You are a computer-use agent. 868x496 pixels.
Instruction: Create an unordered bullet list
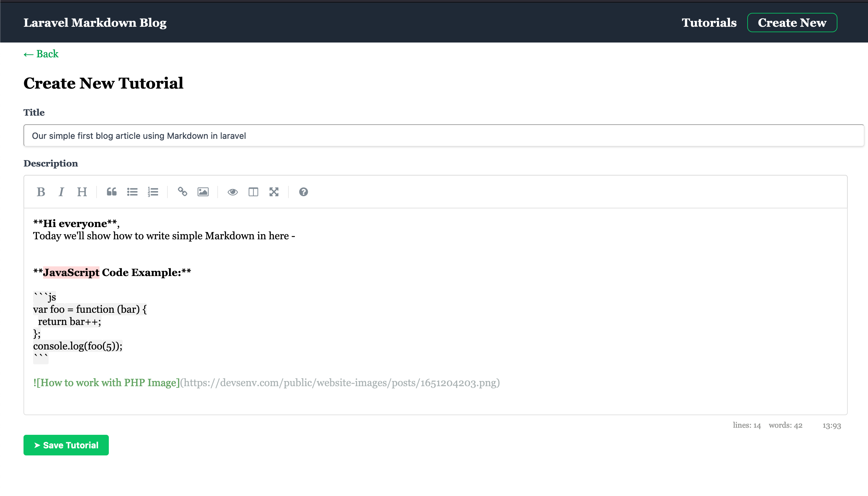(x=132, y=192)
